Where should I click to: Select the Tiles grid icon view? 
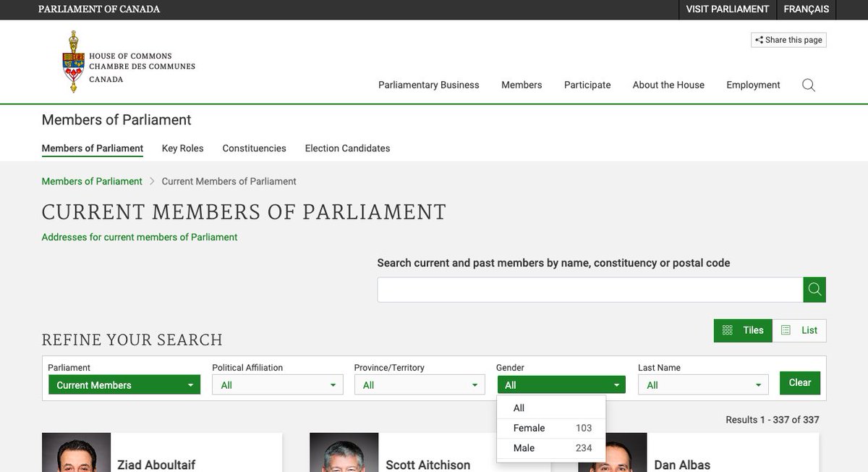coord(727,330)
